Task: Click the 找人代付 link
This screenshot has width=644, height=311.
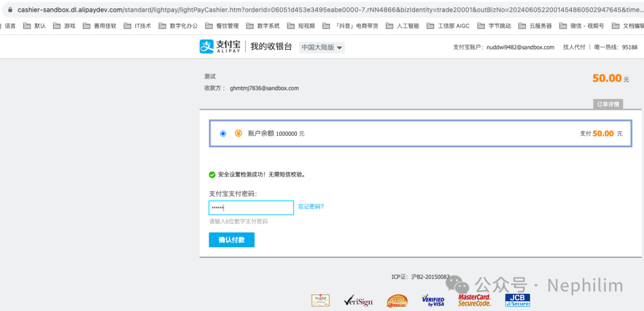Action: pyautogui.click(x=574, y=47)
